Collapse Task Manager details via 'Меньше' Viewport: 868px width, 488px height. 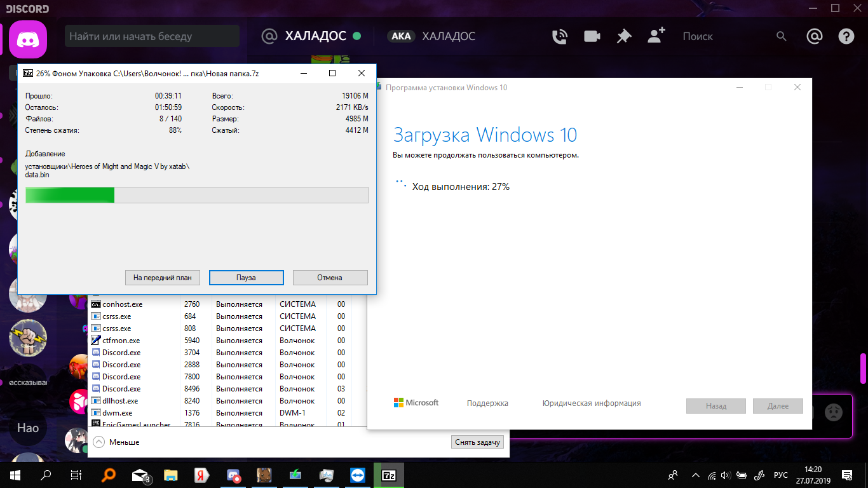[x=116, y=442]
